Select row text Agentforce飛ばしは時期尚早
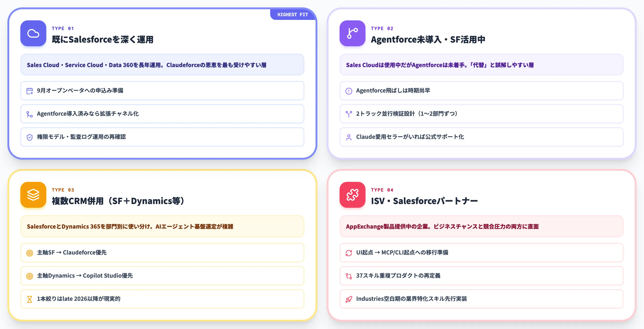Viewport: 644px width, 329px height. click(x=393, y=90)
